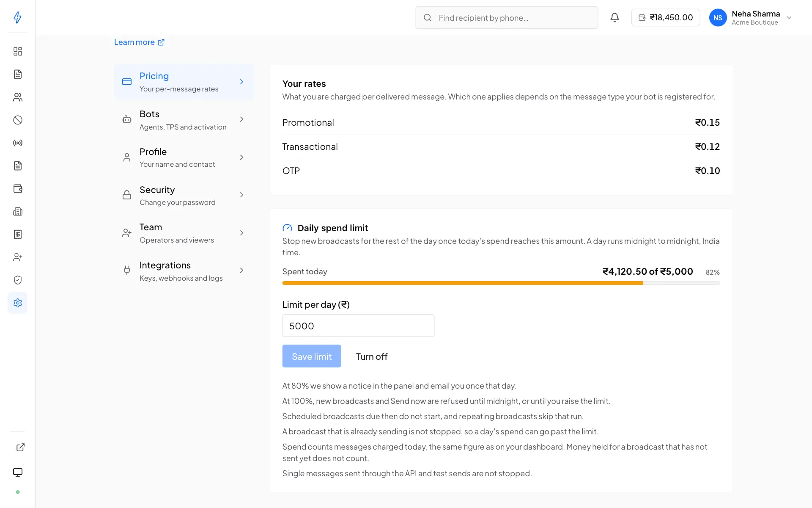
Task: Click the ₹0.10 OTP rate value
Action: [707, 171]
